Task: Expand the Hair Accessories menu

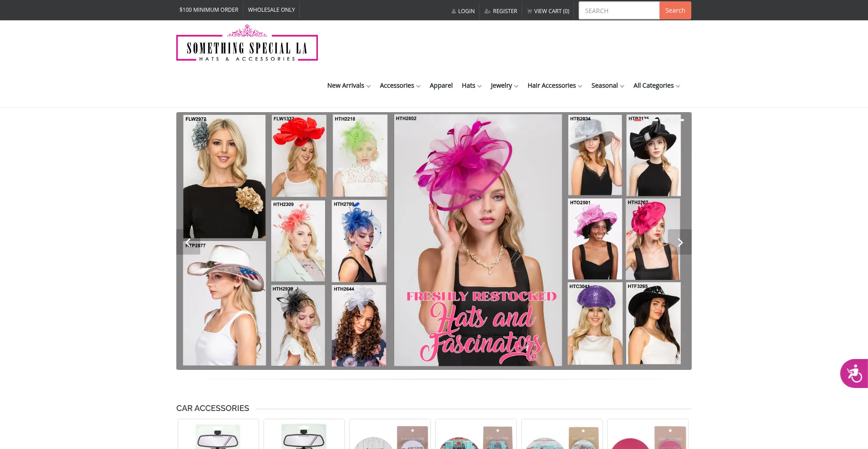Action: coord(555,85)
